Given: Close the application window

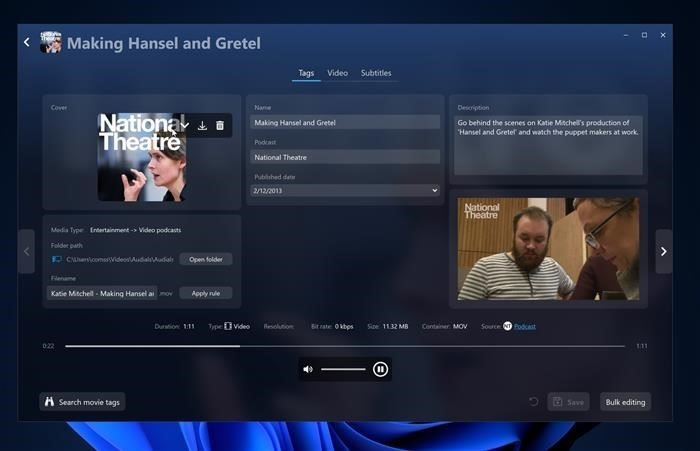Looking at the screenshot, I should [663, 35].
